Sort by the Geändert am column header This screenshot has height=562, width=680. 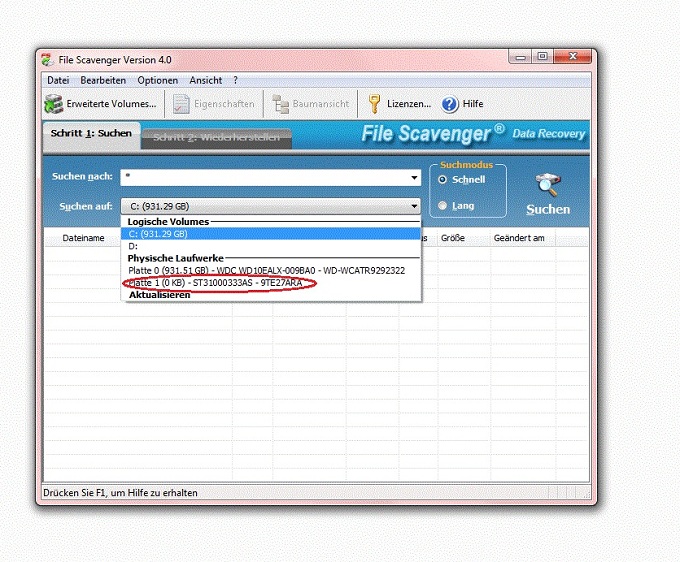click(519, 238)
